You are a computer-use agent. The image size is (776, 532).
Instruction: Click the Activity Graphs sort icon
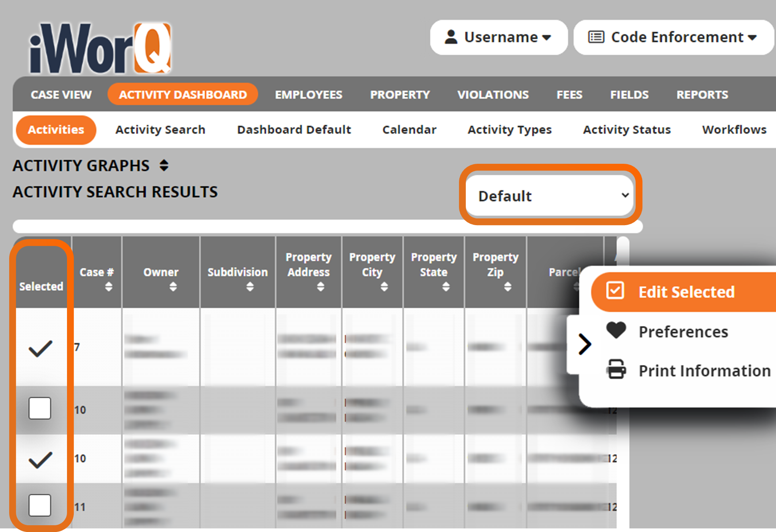click(x=146, y=167)
